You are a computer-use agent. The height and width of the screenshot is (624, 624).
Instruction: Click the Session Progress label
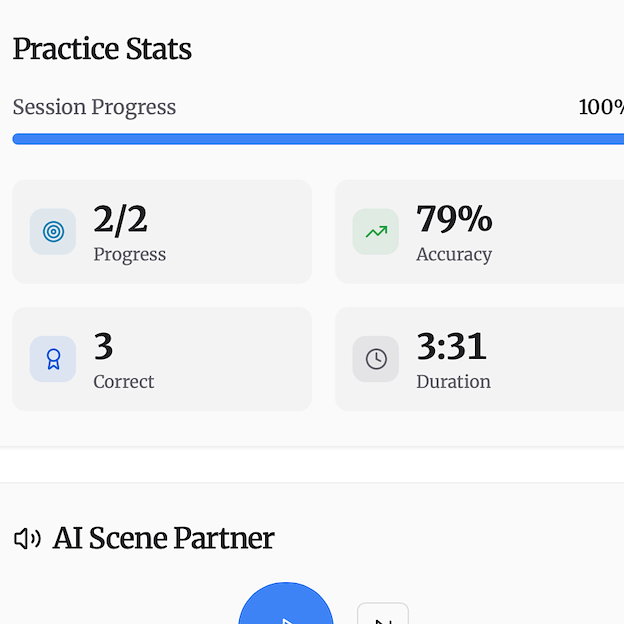click(94, 107)
